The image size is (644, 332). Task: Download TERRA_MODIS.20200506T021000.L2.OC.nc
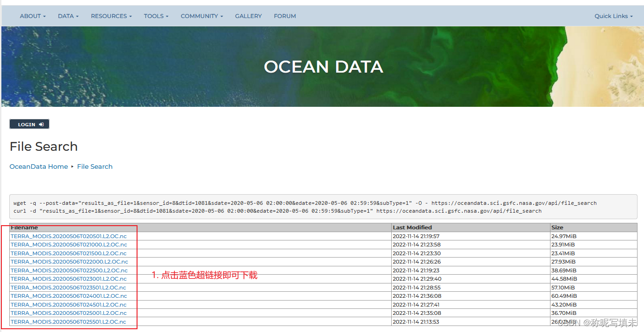pos(69,245)
